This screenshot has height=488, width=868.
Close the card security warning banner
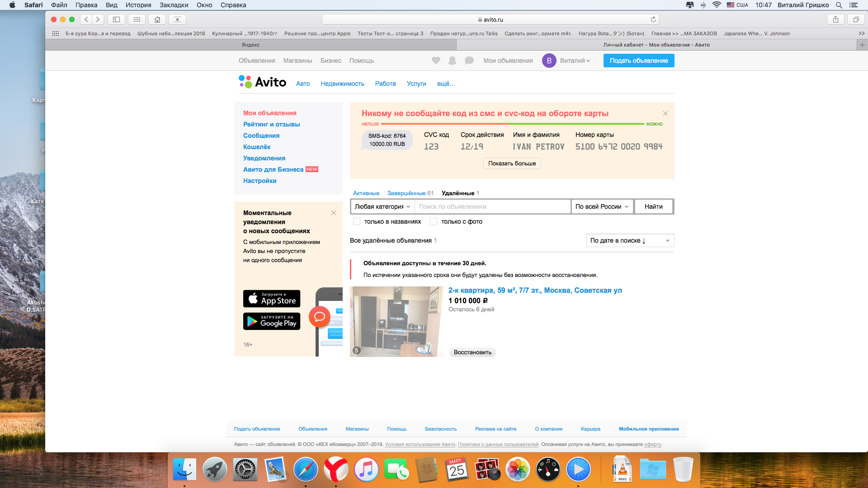click(665, 113)
